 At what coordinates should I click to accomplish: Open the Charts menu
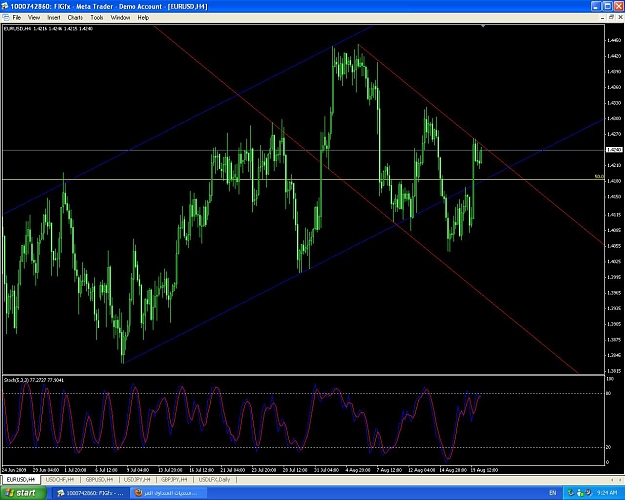[75, 18]
